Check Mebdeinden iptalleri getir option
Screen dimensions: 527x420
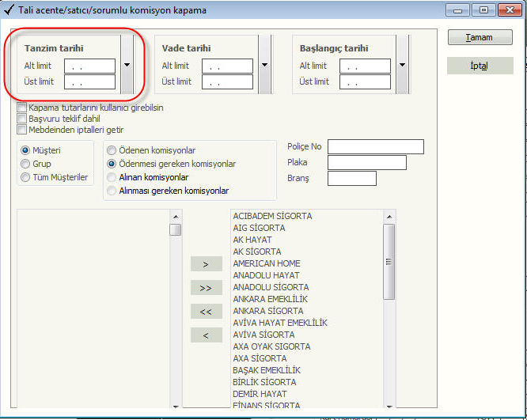pos(22,130)
